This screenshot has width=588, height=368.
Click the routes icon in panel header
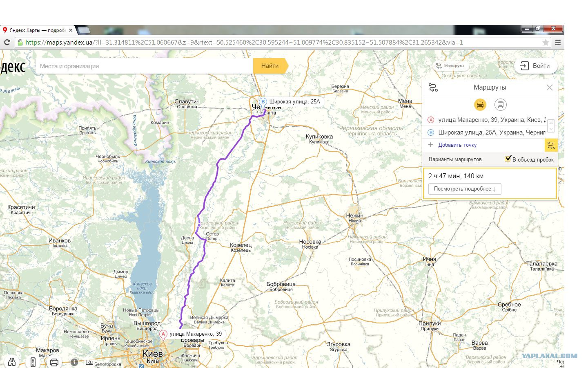[x=433, y=88]
